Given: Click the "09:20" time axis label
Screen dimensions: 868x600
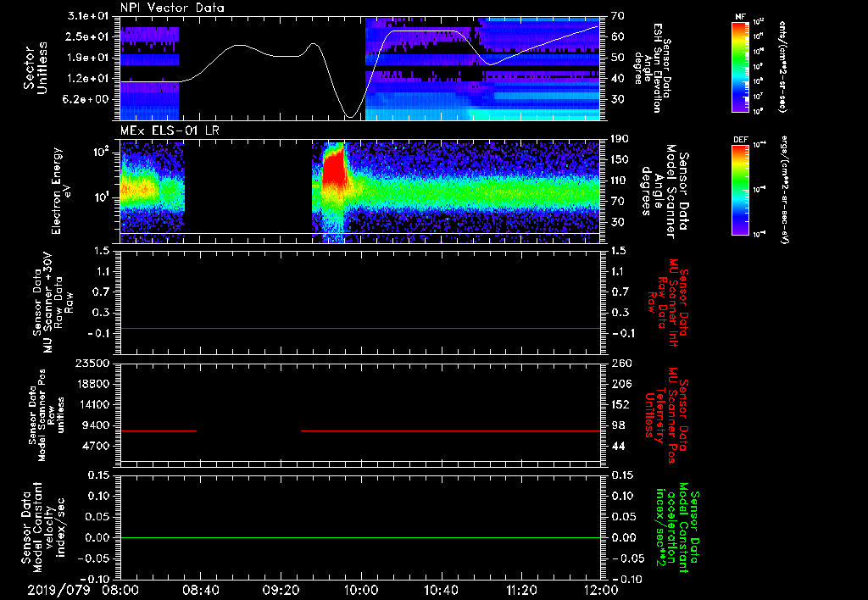Looking at the screenshot, I should [x=281, y=590].
